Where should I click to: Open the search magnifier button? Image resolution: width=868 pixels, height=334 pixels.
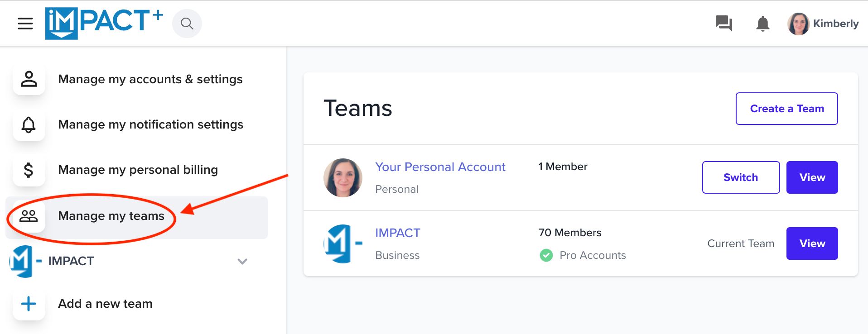[187, 24]
